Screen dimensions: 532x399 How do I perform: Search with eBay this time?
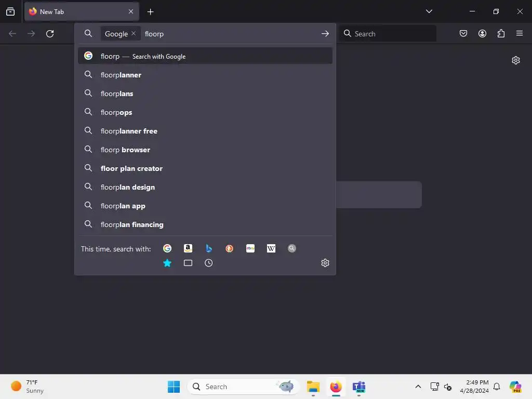pos(250,248)
